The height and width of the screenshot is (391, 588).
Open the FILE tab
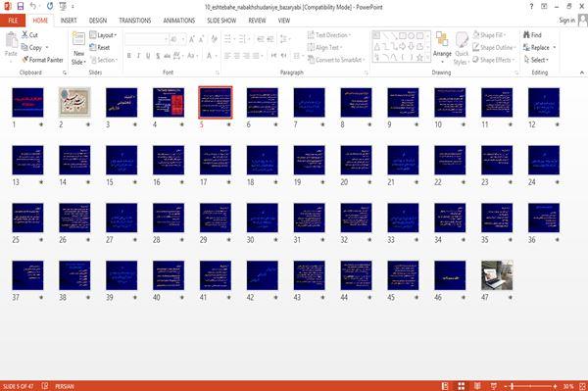click(x=13, y=21)
